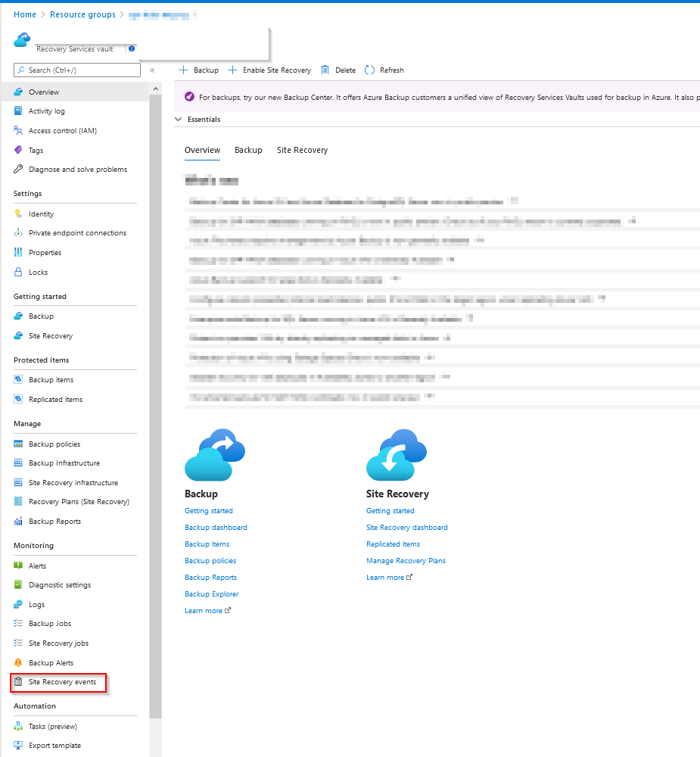Switch to the Site Recovery tab

click(x=302, y=150)
